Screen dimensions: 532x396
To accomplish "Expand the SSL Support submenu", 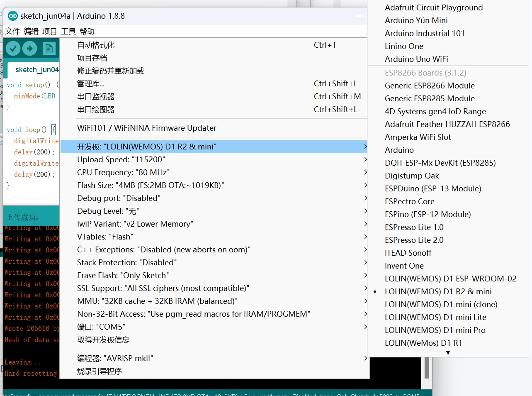I will [x=214, y=288].
